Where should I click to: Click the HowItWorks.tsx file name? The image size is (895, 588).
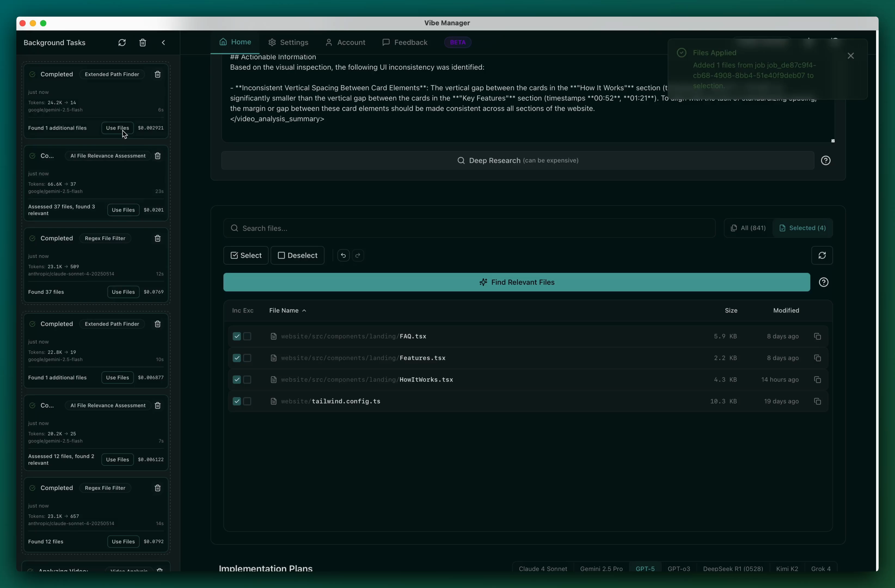426,380
